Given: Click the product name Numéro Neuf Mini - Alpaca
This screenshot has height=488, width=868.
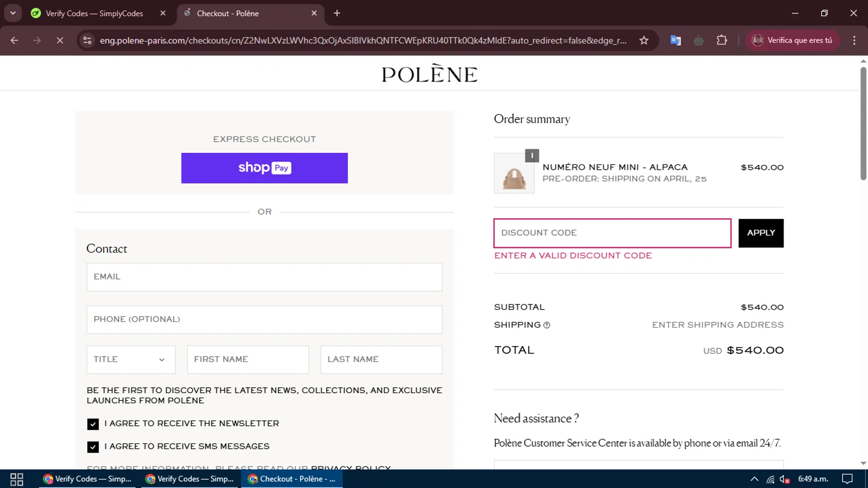Looking at the screenshot, I should (615, 167).
